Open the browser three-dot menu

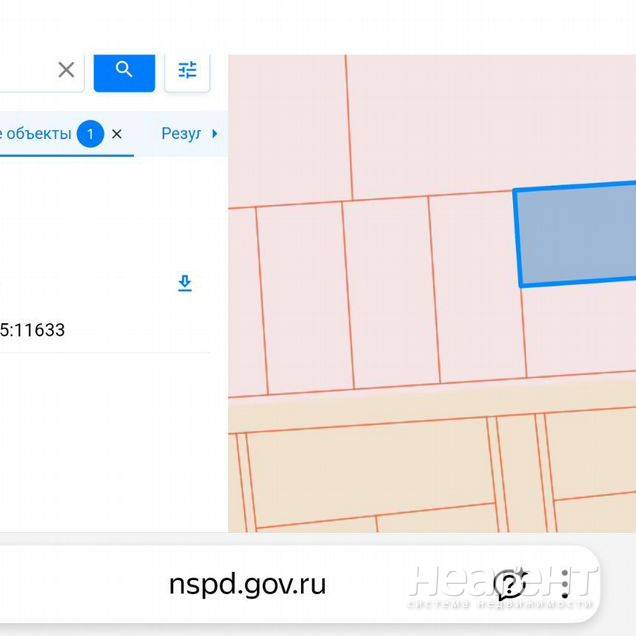[x=566, y=584]
